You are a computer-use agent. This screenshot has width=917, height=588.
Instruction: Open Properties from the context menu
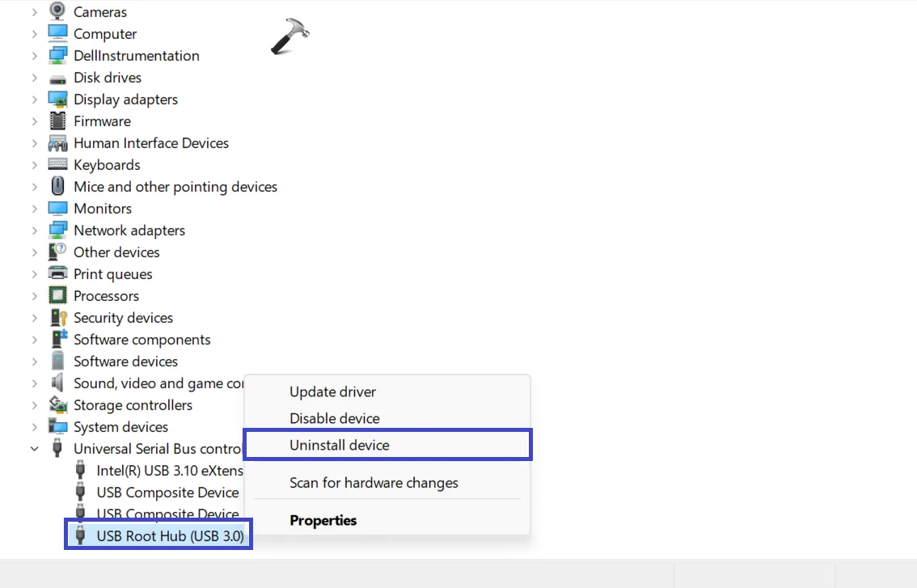pos(323,520)
